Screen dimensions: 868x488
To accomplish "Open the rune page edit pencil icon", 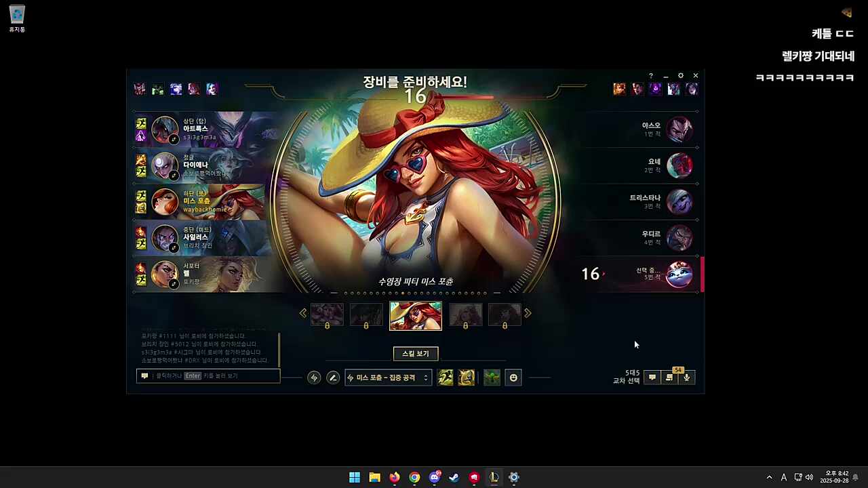I will tap(333, 378).
